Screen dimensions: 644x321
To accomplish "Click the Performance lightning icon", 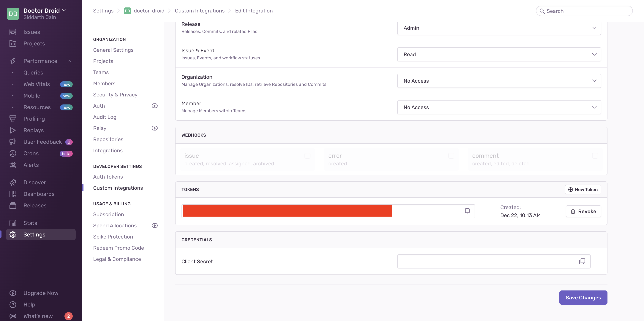I will point(13,61).
